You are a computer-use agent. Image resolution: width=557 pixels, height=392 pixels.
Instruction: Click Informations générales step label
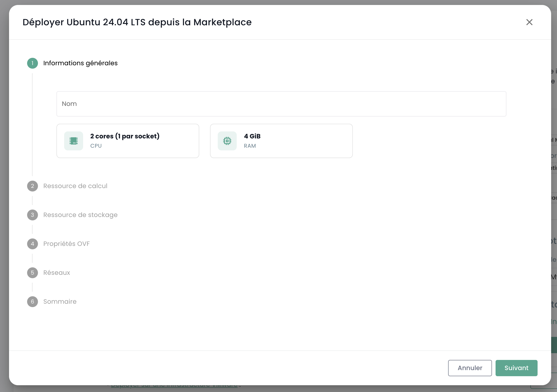coord(80,63)
